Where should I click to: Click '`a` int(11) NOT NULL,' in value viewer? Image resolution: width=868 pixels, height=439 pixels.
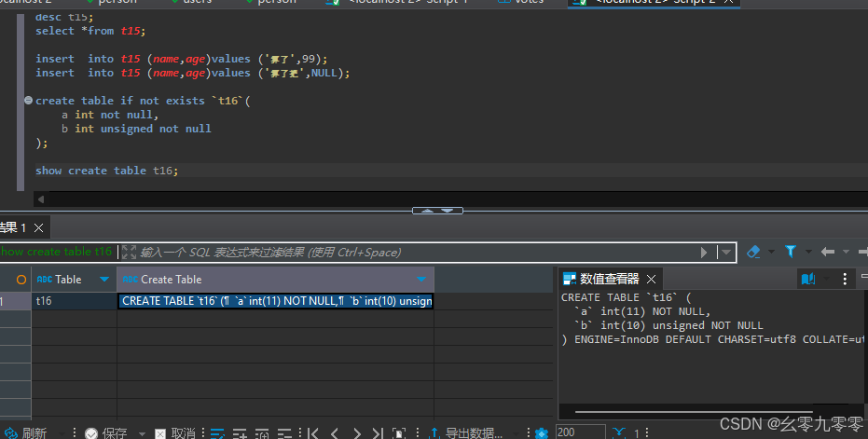(x=642, y=311)
